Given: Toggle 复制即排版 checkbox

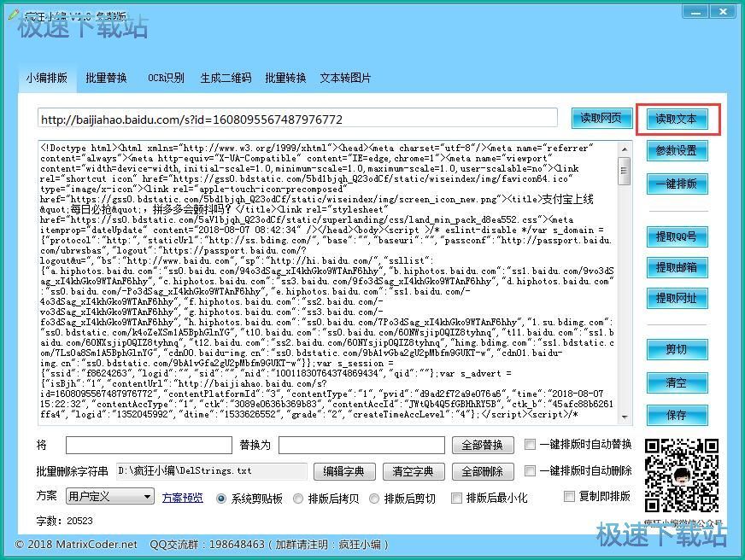Looking at the screenshot, I should (x=569, y=497).
